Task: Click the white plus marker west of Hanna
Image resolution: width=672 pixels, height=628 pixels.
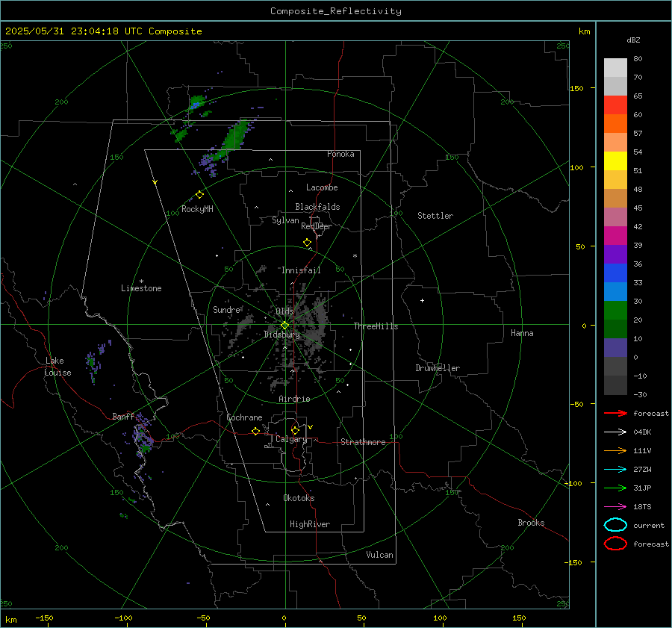Action: [422, 300]
